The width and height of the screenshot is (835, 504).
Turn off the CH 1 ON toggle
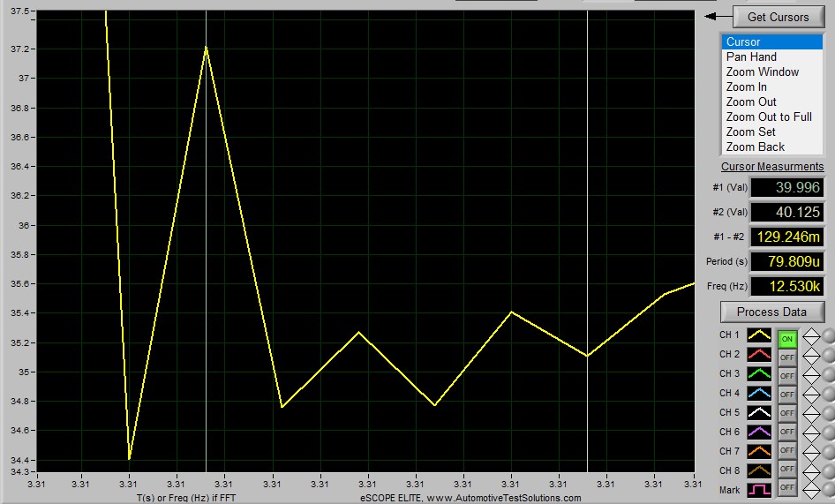[x=787, y=338]
